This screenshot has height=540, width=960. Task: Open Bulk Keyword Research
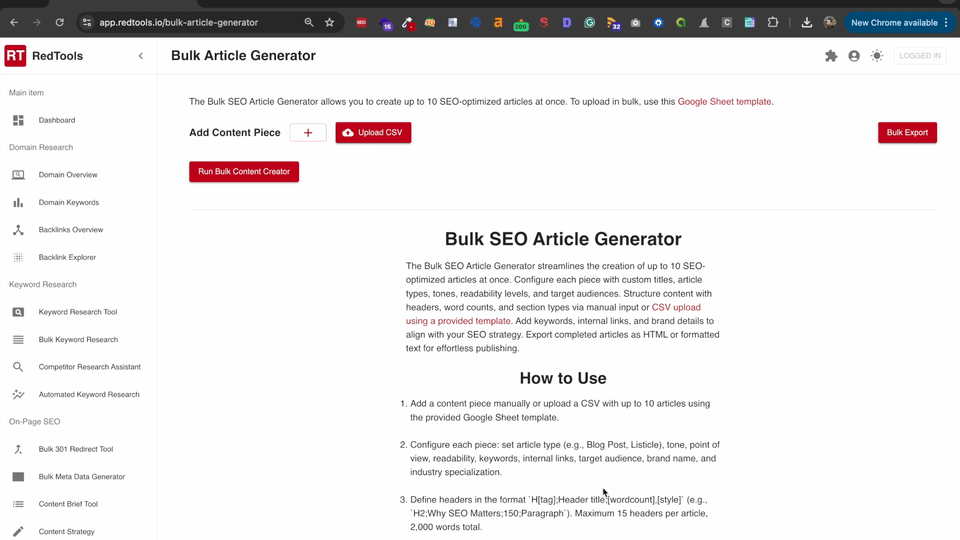pyautogui.click(x=78, y=340)
